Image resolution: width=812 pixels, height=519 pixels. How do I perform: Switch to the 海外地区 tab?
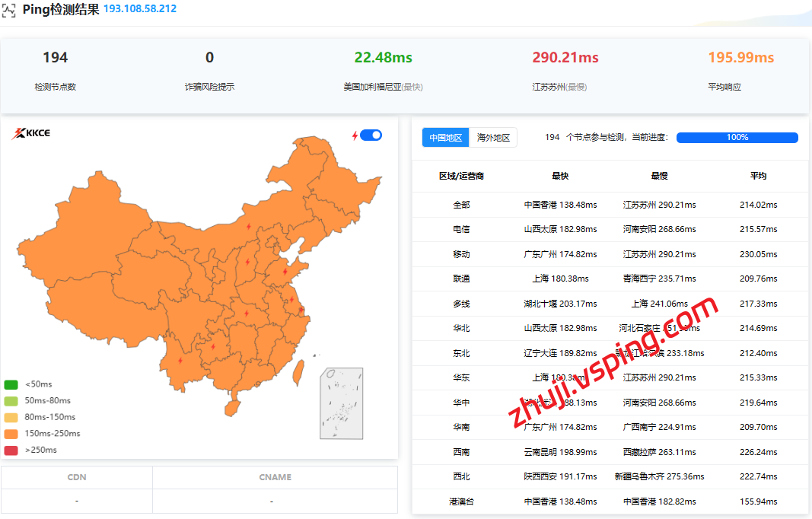tap(493, 138)
